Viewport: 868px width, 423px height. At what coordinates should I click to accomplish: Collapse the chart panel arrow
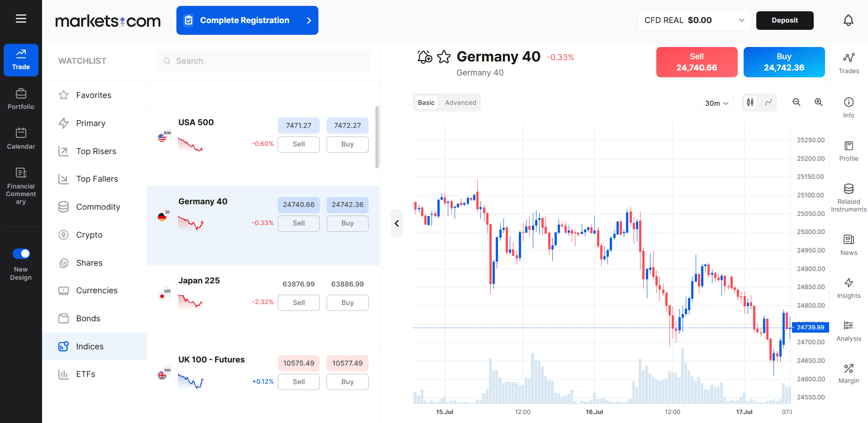(x=397, y=223)
